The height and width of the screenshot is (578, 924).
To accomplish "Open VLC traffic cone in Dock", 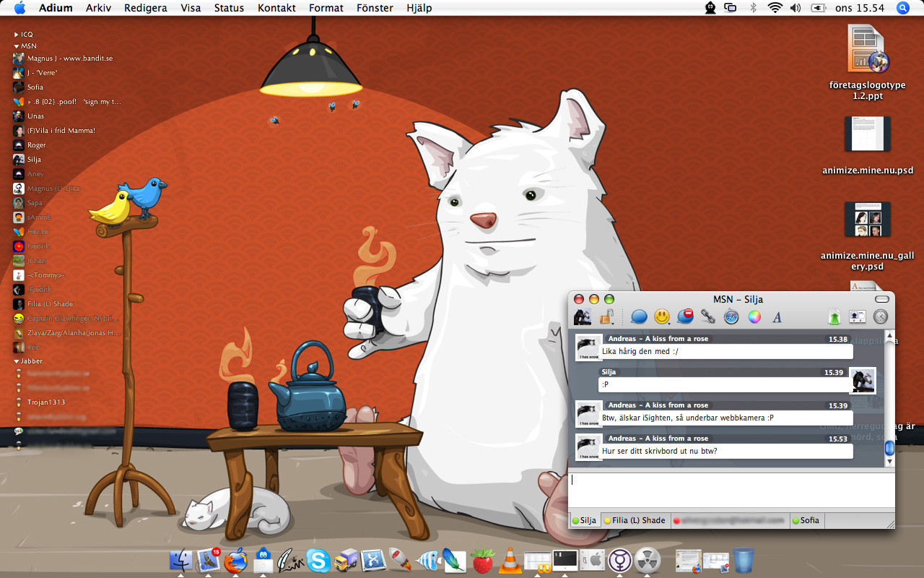I will (511, 560).
